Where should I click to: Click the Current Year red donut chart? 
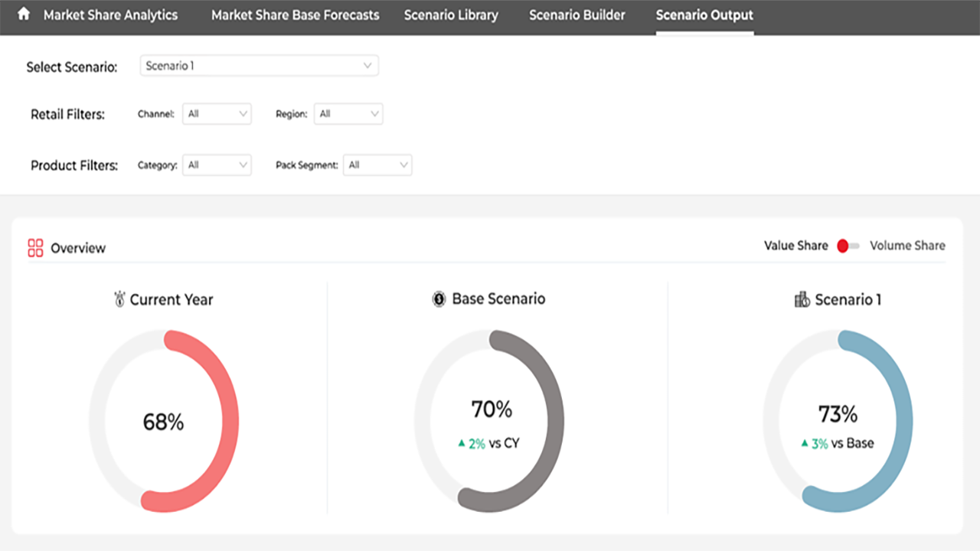(x=164, y=421)
